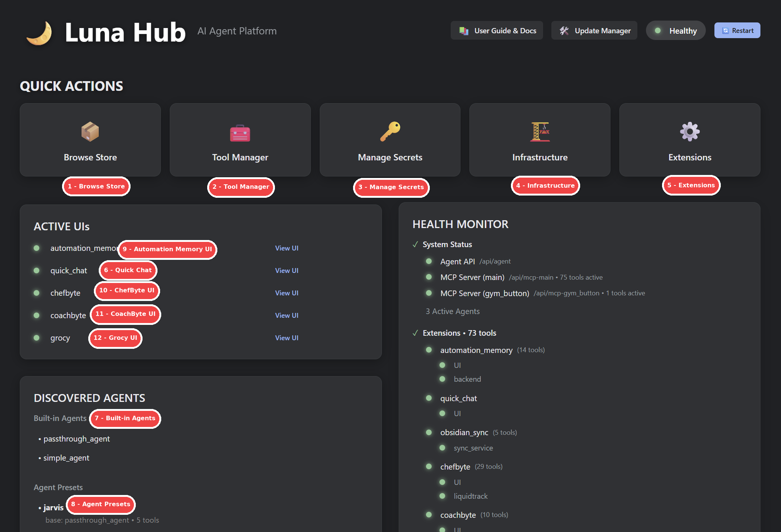The image size is (781, 532).
Task: Open User Guide & Docs
Action: [x=497, y=31]
